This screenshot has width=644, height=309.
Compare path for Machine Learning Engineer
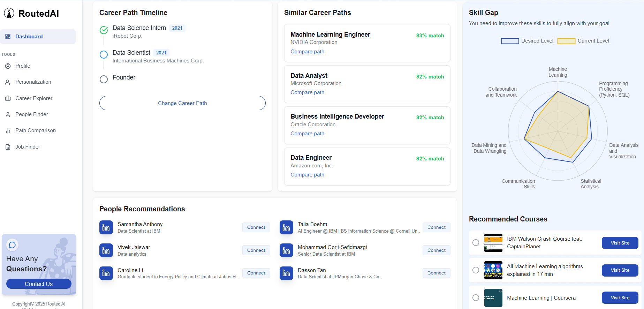[307, 52]
